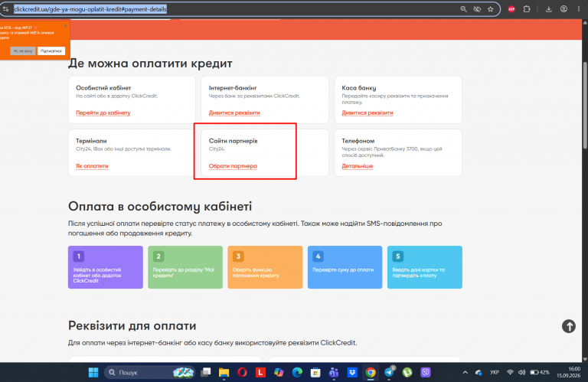Open the red 'L' app on taskbar
Image resolution: width=588 pixels, height=382 pixels.
[260, 372]
